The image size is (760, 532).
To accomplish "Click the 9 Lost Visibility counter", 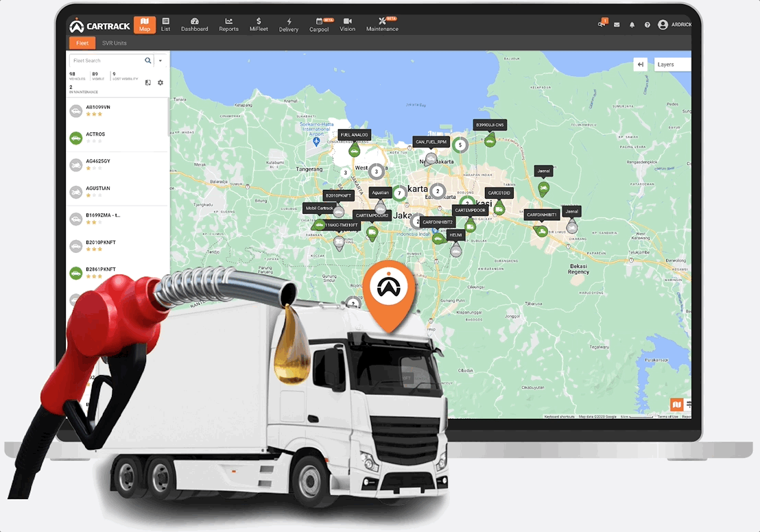I will [125, 76].
